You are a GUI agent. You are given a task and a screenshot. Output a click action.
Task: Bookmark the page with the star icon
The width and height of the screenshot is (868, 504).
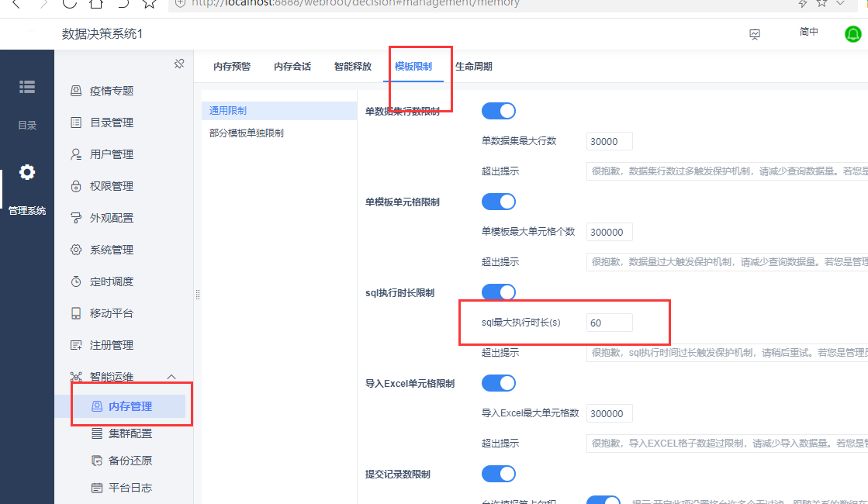(149, 3)
